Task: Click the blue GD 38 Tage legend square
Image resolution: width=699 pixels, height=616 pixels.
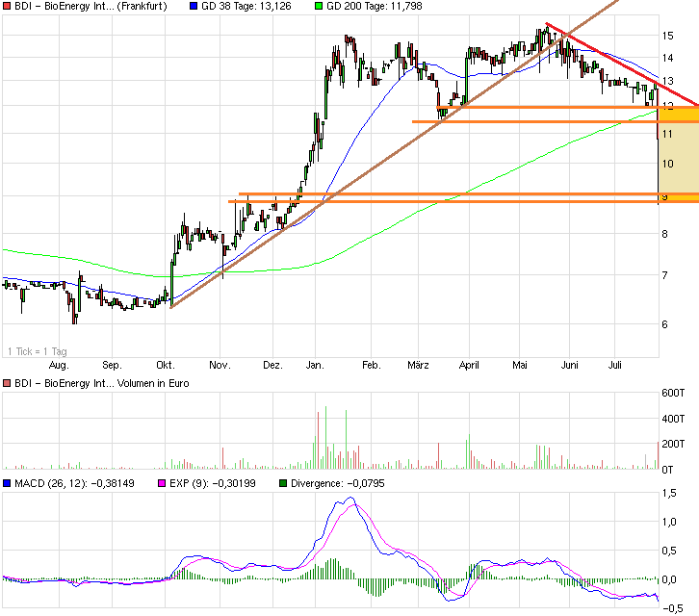Action: coord(194,6)
